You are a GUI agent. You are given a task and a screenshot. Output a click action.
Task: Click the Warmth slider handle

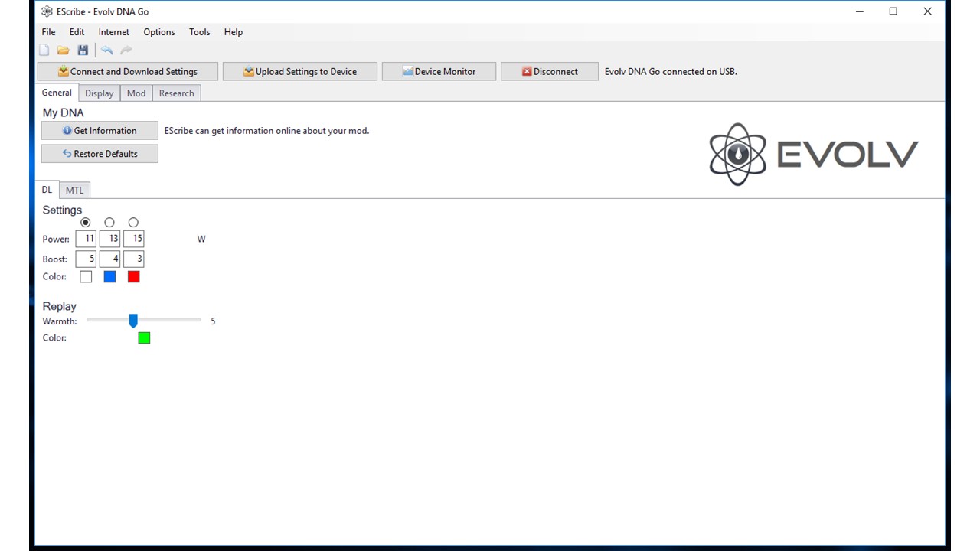point(133,321)
